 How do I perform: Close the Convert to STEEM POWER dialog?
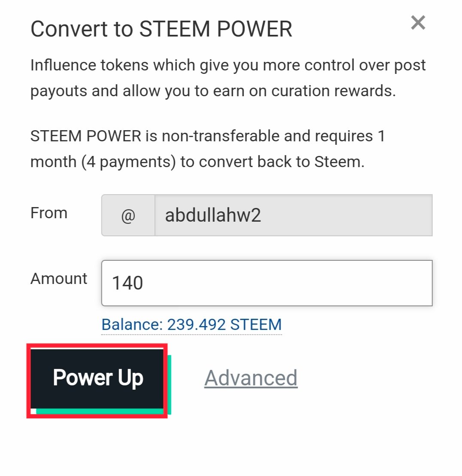click(418, 22)
